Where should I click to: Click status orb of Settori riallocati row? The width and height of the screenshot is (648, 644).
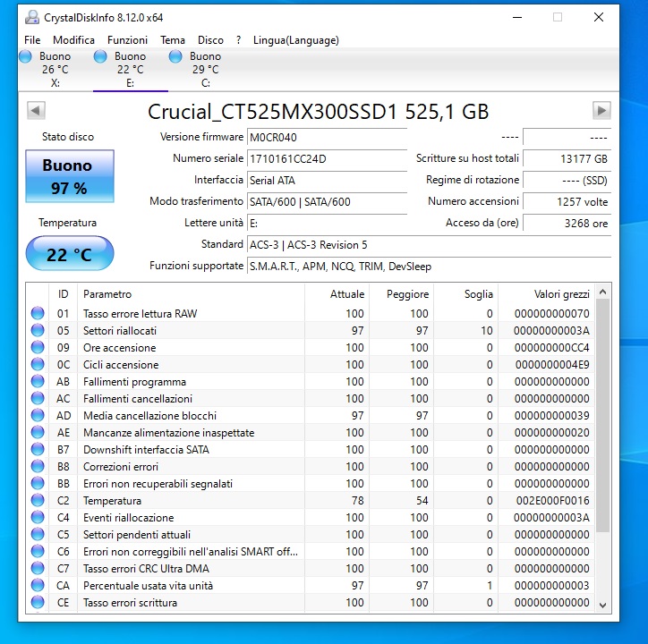[38, 330]
